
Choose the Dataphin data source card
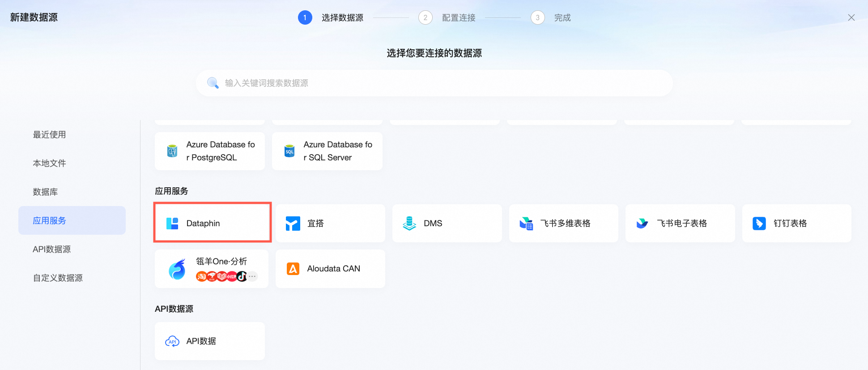point(213,223)
